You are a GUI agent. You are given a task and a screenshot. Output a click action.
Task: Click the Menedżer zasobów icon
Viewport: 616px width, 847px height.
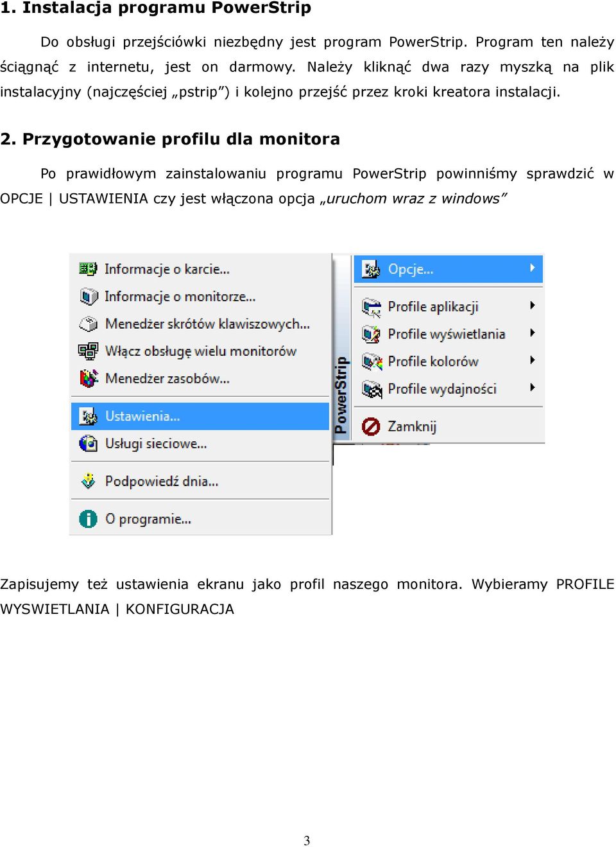click(88, 379)
